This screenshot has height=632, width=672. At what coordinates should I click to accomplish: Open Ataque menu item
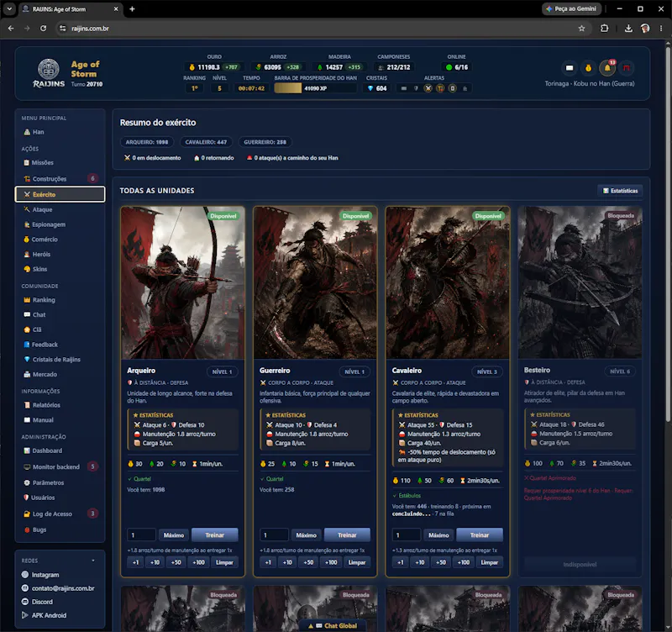click(x=60, y=209)
